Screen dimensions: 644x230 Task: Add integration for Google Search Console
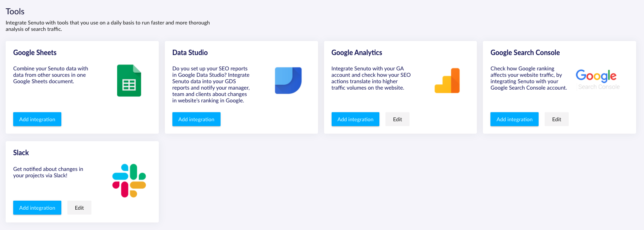[x=515, y=119]
